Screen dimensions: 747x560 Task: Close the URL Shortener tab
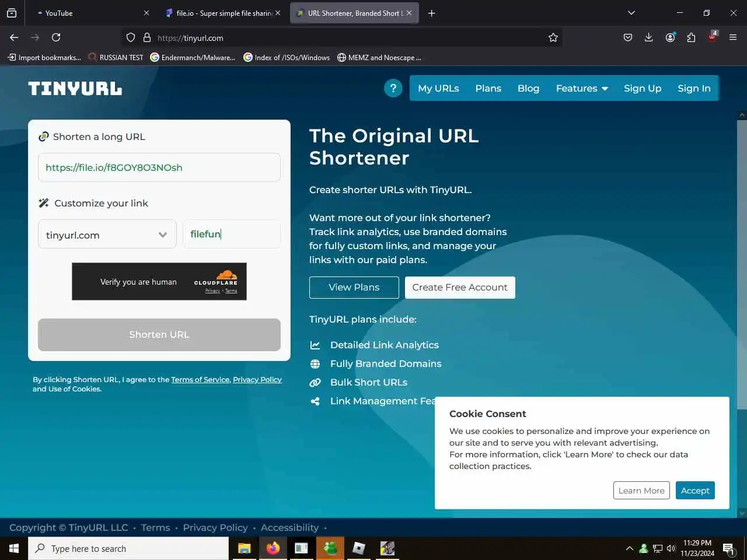click(x=409, y=13)
